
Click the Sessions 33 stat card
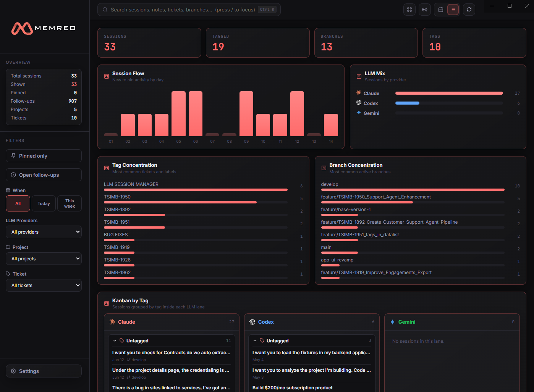(x=149, y=43)
